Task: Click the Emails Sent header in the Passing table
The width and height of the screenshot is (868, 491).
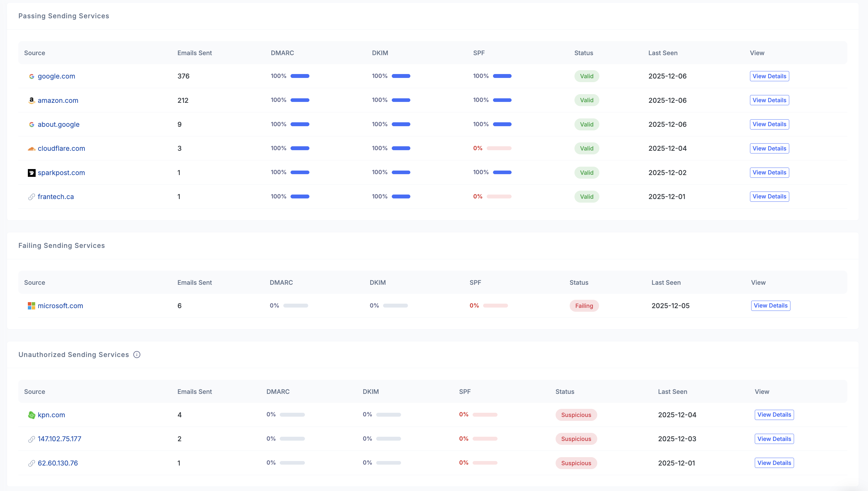Action: [194, 53]
